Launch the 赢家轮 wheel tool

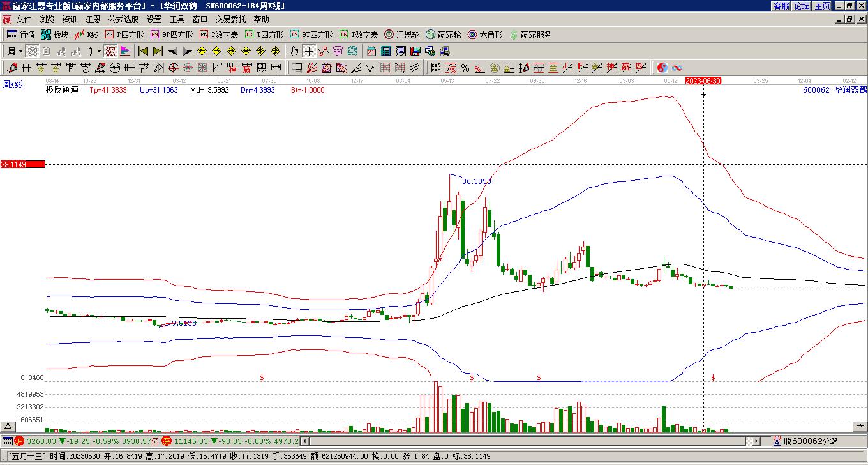(444, 34)
